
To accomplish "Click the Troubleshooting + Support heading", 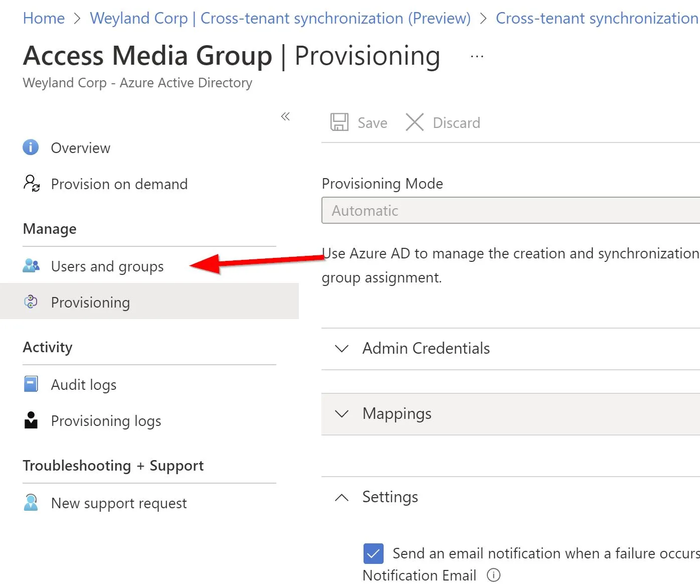I will 113,466.
